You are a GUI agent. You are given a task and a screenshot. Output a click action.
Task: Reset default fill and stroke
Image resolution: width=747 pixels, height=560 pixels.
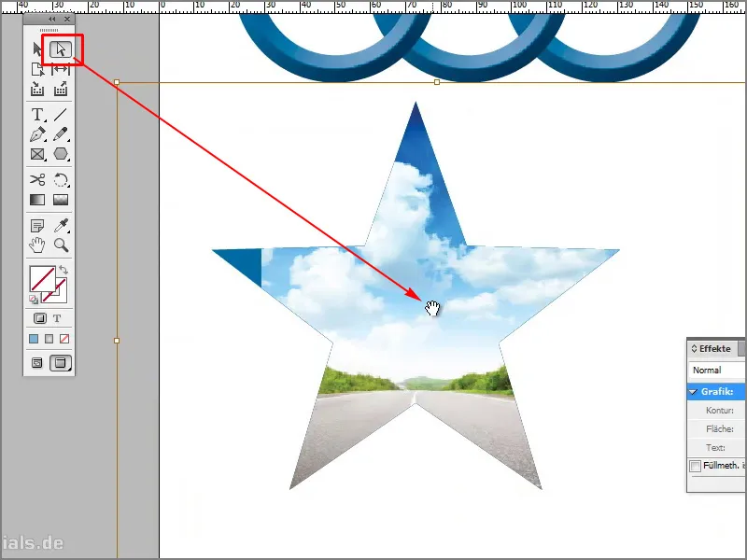[x=34, y=300]
